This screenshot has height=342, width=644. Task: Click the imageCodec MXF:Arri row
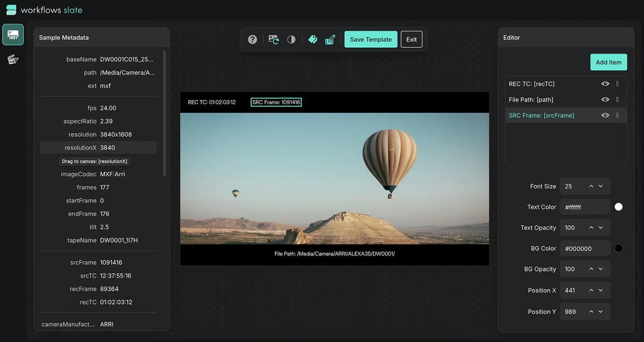[98, 174]
